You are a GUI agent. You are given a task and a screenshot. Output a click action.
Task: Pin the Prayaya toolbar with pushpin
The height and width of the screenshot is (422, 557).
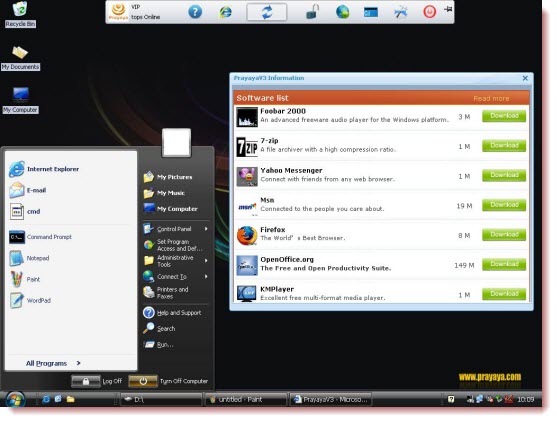click(448, 9)
